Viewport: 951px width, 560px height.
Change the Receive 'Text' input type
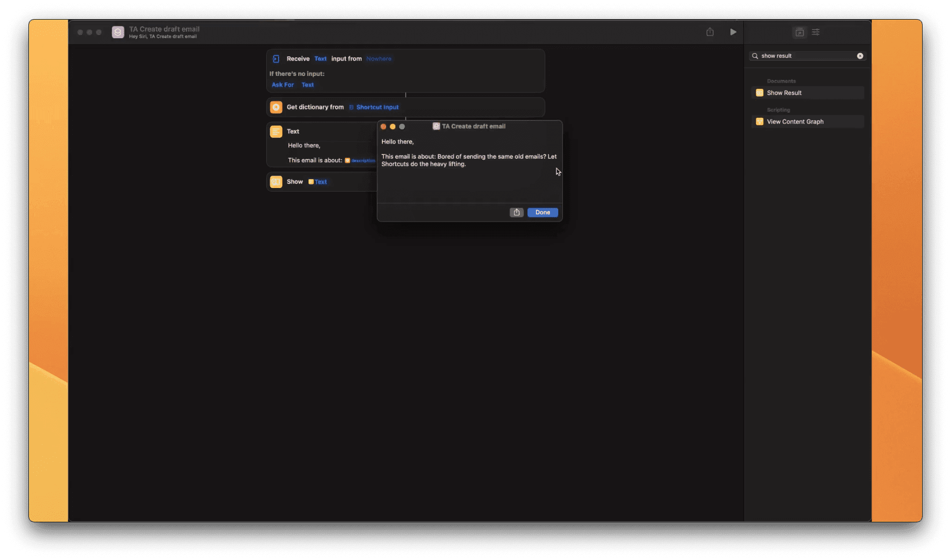coord(320,59)
